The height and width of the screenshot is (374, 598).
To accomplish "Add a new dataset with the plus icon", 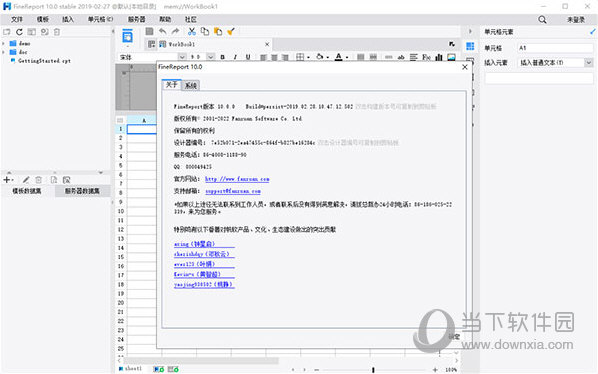I will click(x=7, y=180).
